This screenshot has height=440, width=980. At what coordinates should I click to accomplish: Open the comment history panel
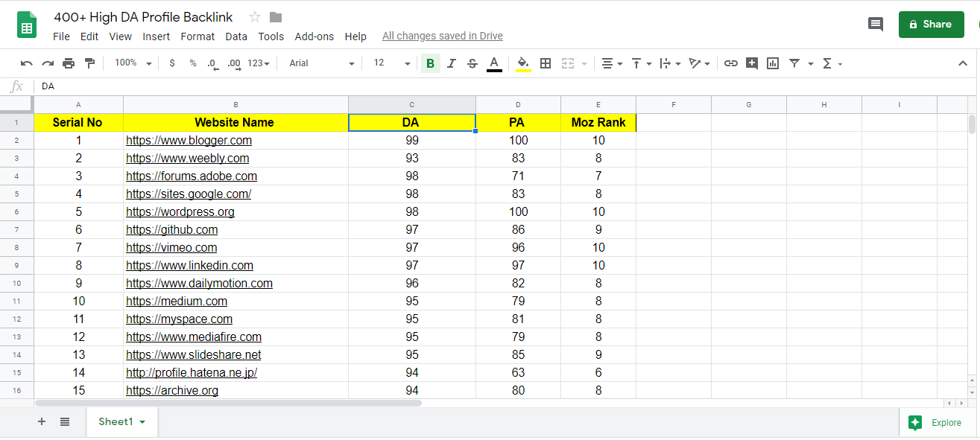point(876,24)
